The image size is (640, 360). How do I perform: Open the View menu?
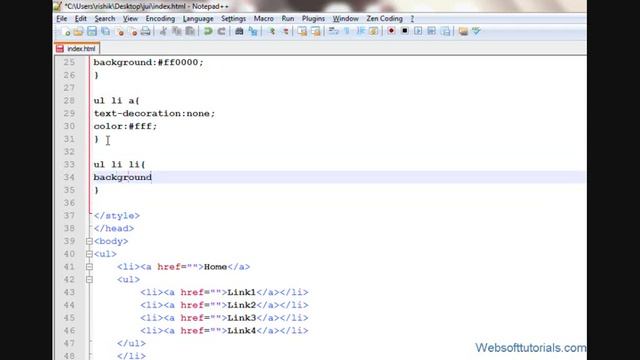(130, 18)
